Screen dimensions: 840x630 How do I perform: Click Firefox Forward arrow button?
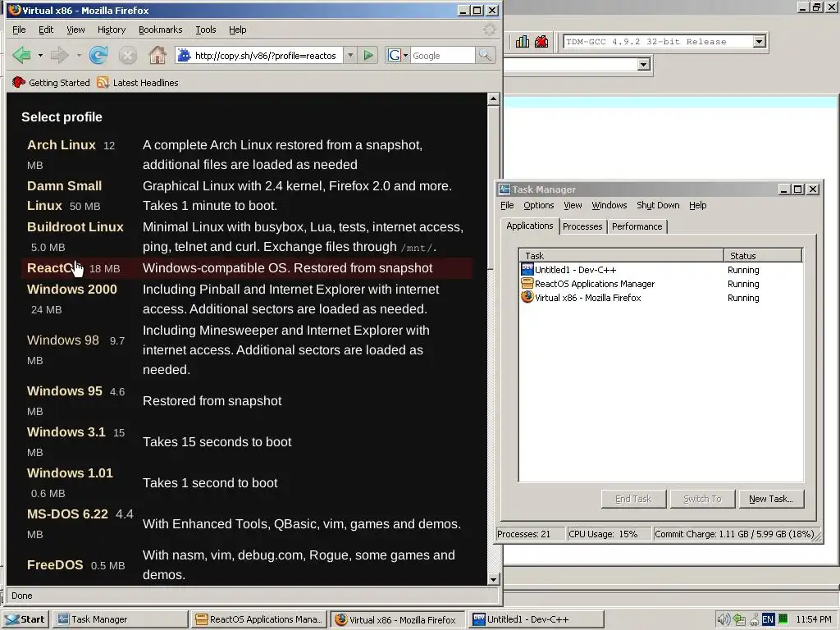click(59, 55)
